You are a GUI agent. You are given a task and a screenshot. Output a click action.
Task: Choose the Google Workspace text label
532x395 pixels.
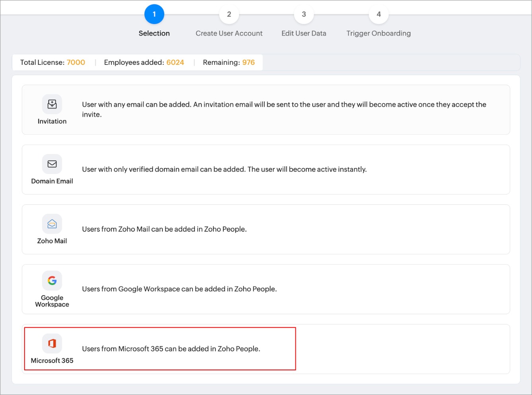click(x=52, y=301)
